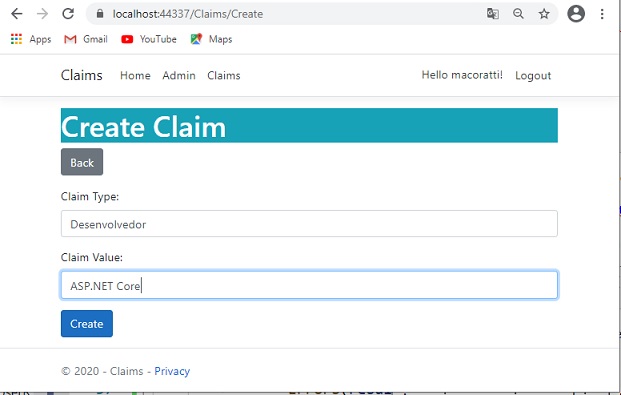Open the Chrome profile avatar
Screen dimensions: 621x395
[x=576, y=14]
